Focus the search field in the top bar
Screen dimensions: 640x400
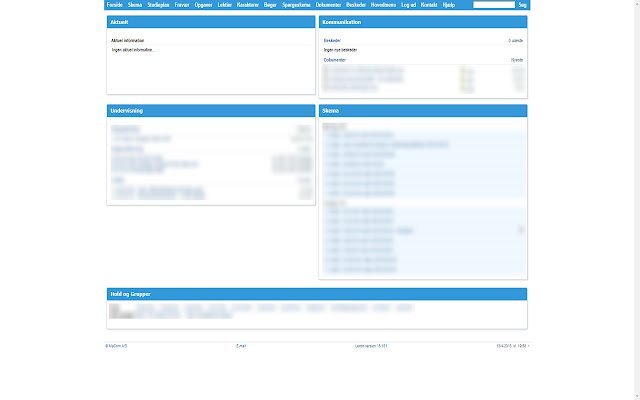coord(494,5)
